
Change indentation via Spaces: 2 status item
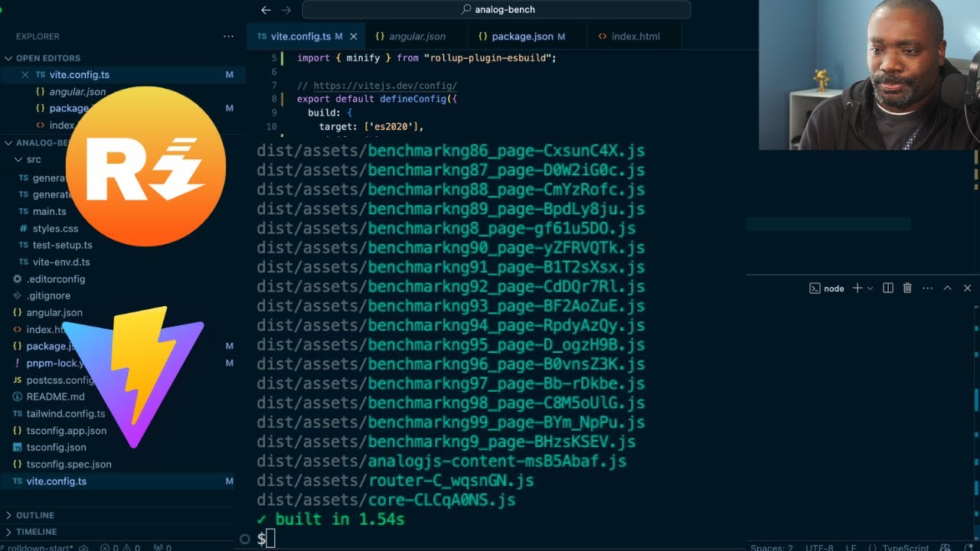pos(771,548)
